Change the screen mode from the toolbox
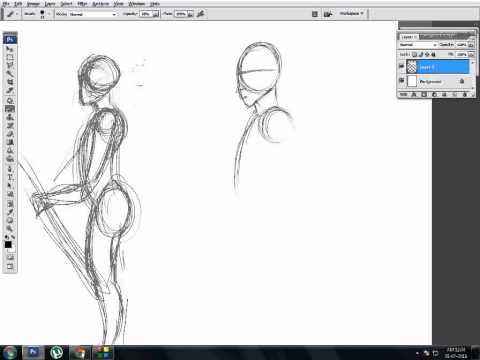480x360 pixels. [10, 267]
